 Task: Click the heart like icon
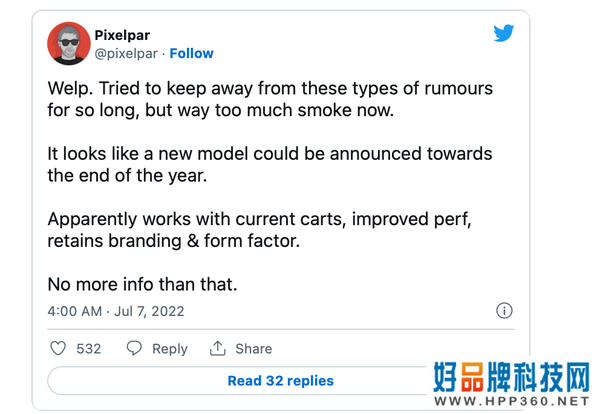[58, 348]
